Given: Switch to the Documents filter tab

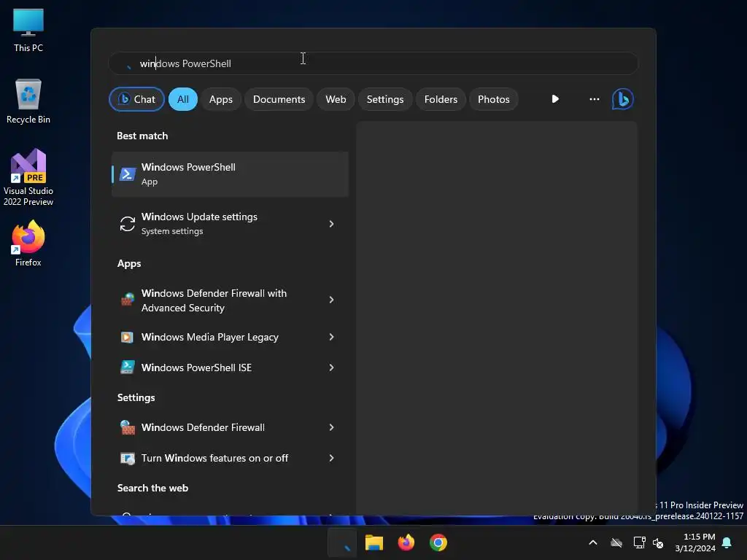Looking at the screenshot, I should [x=279, y=99].
